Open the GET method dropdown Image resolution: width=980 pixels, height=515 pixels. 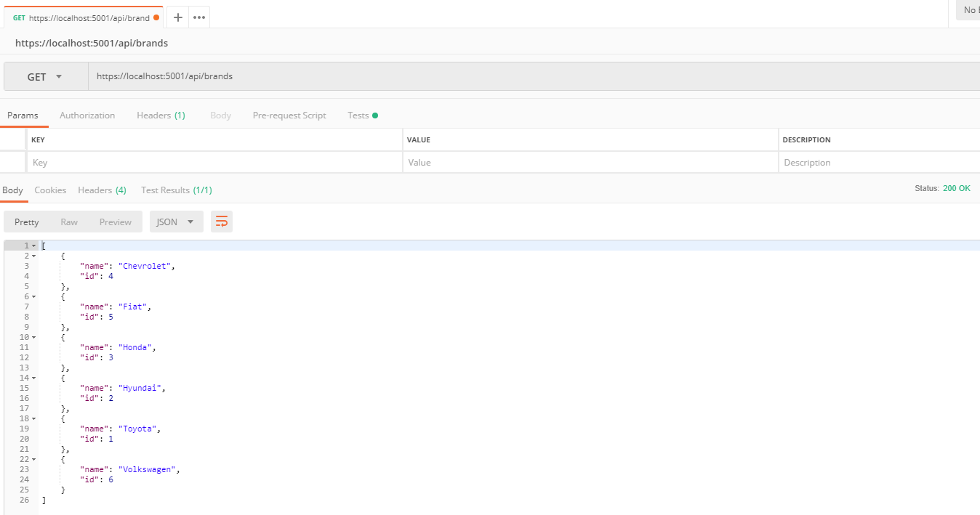point(46,76)
